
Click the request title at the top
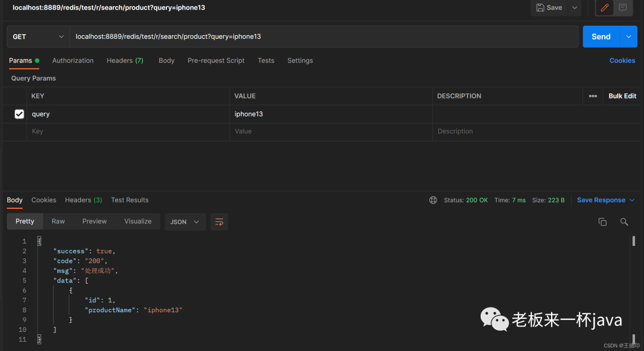109,8
